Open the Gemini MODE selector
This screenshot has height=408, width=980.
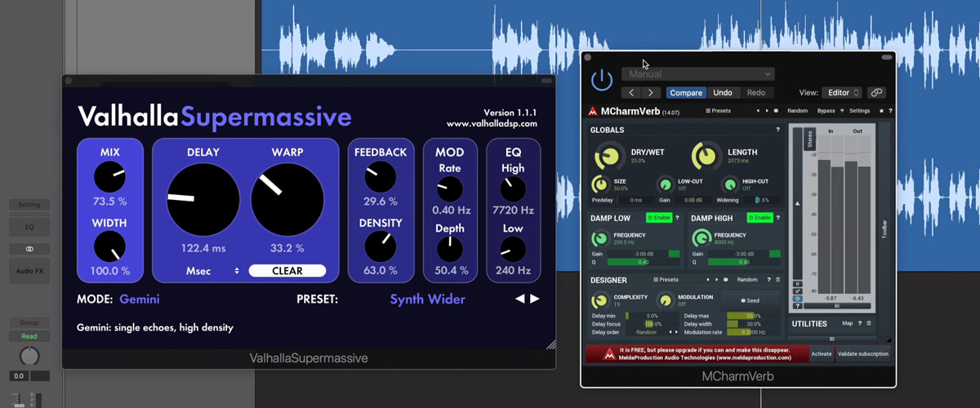point(140,299)
